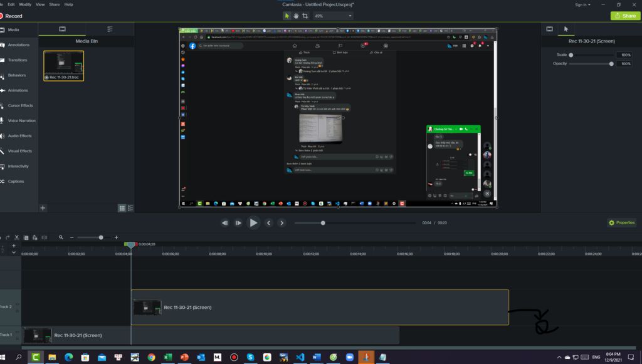Screen dimensions: 642x364
Task: Click the Record button
Action: [11, 16]
